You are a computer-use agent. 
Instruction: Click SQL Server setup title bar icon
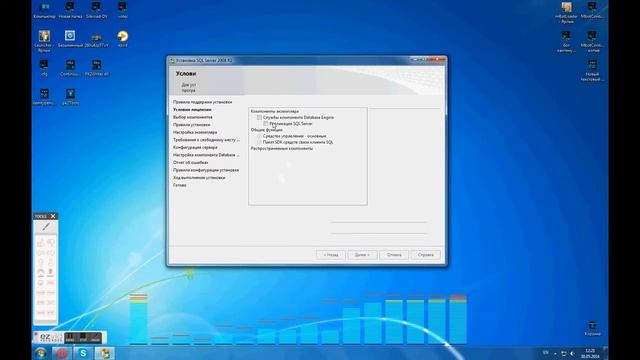point(172,60)
